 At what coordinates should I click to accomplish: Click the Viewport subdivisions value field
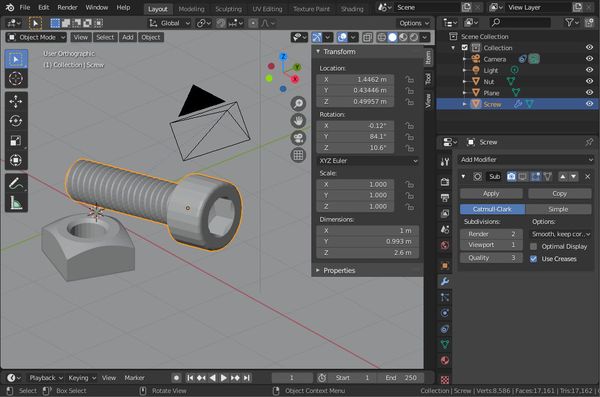491,245
